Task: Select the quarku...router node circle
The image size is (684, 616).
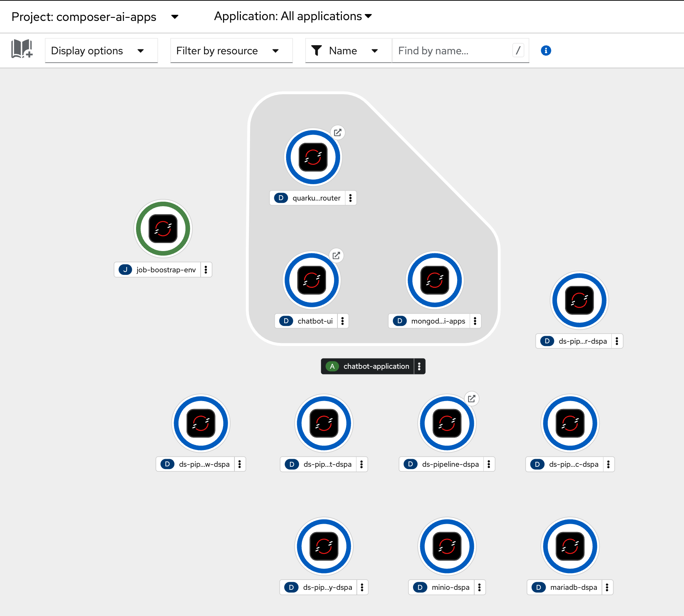Action: [313, 157]
